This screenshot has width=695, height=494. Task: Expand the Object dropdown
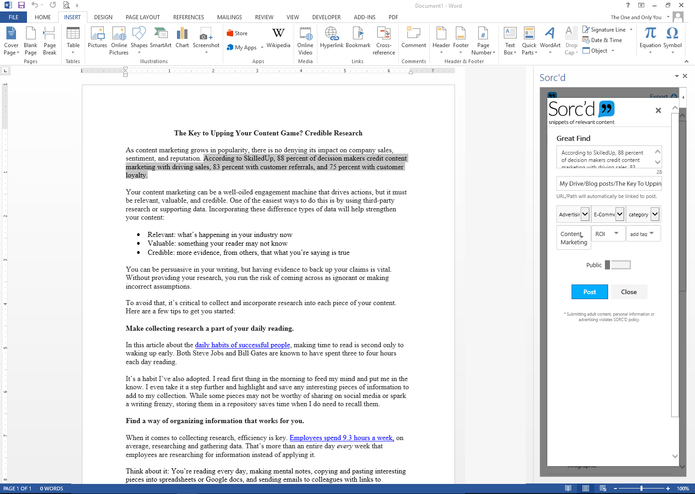pyautogui.click(x=613, y=51)
